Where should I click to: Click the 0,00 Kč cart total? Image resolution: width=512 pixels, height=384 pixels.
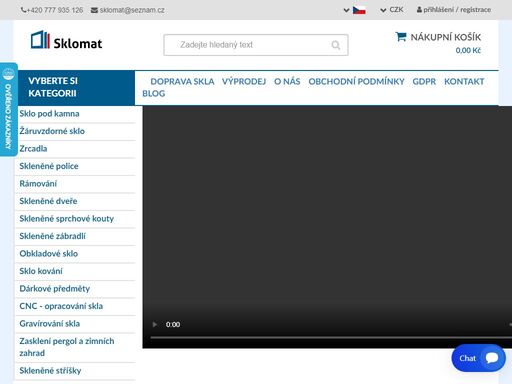pos(468,50)
